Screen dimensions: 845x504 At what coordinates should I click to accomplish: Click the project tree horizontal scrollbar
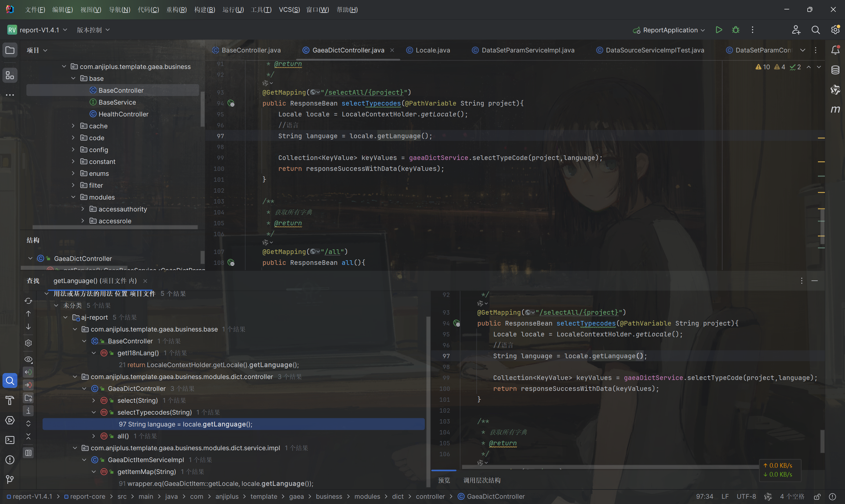(x=115, y=227)
